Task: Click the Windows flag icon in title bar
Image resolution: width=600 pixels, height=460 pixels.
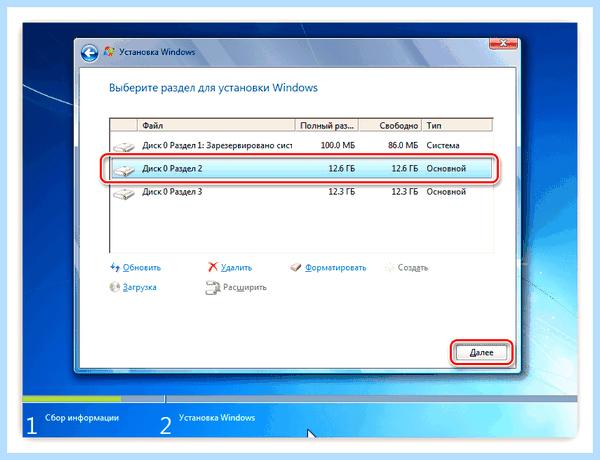Action: pos(109,52)
